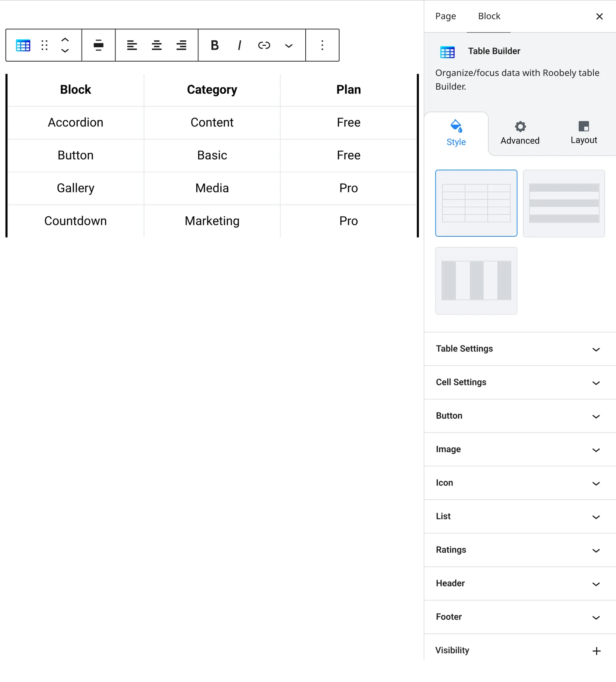Move block down with down arrow
Image resolution: width=616 pixels, height=682 pixels.
tap(65, 51)
